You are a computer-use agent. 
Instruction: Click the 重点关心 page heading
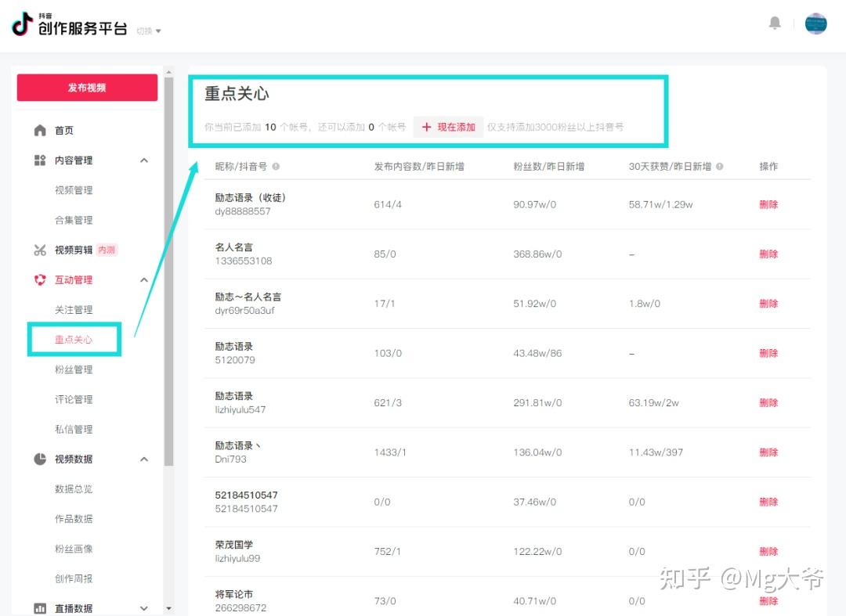pos(237,94)
